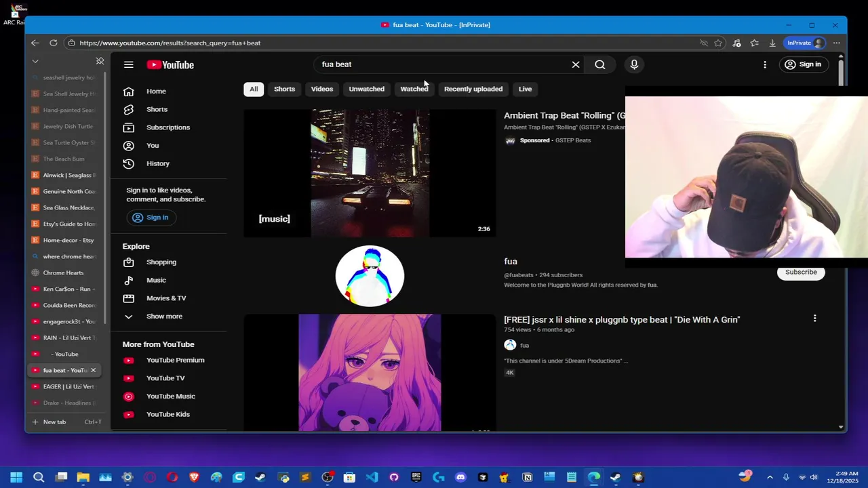Open a New tab
Image resolution: width=868 pixels, height=488 pixels.
point(66,422)
